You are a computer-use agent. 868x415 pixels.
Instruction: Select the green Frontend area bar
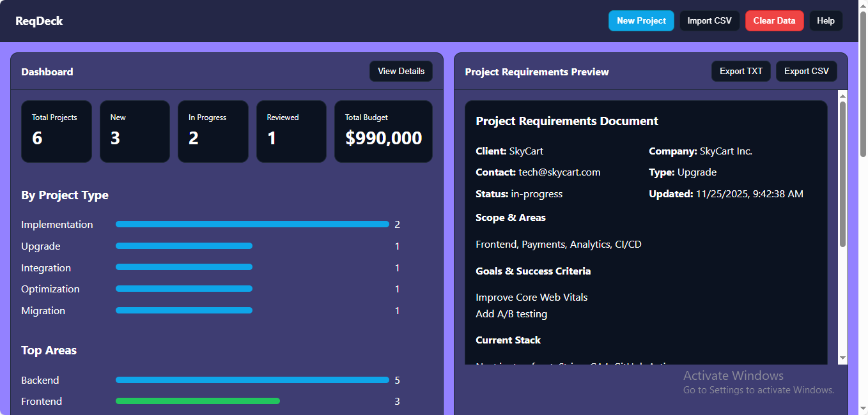[x=198, y=401]
